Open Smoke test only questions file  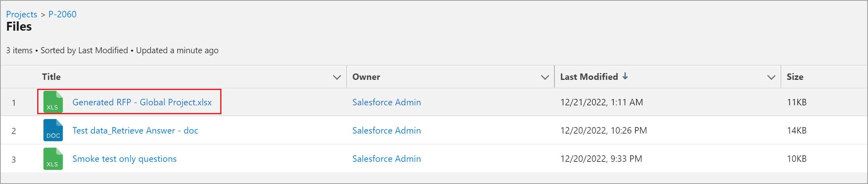click(124, 159)
